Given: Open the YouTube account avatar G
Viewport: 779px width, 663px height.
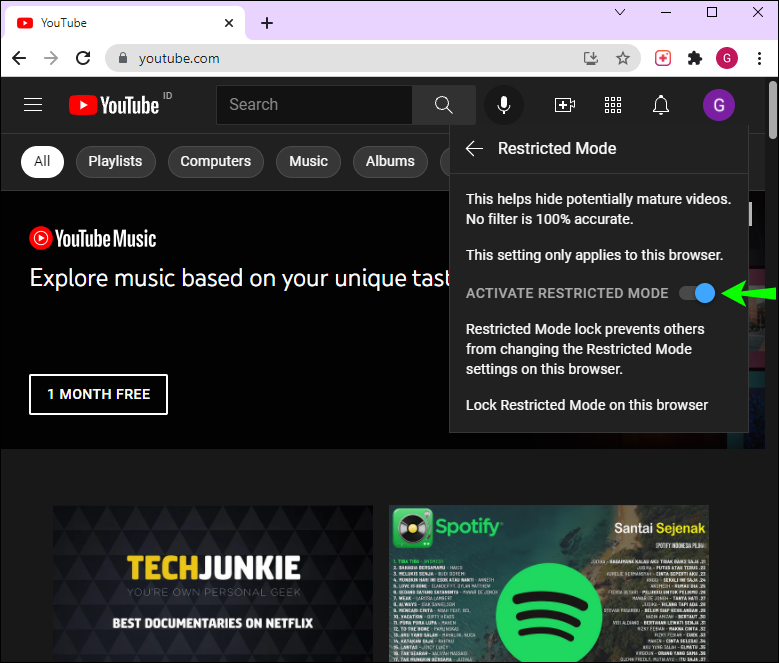Looking at the screenshot, I should (x=718, y=105).
